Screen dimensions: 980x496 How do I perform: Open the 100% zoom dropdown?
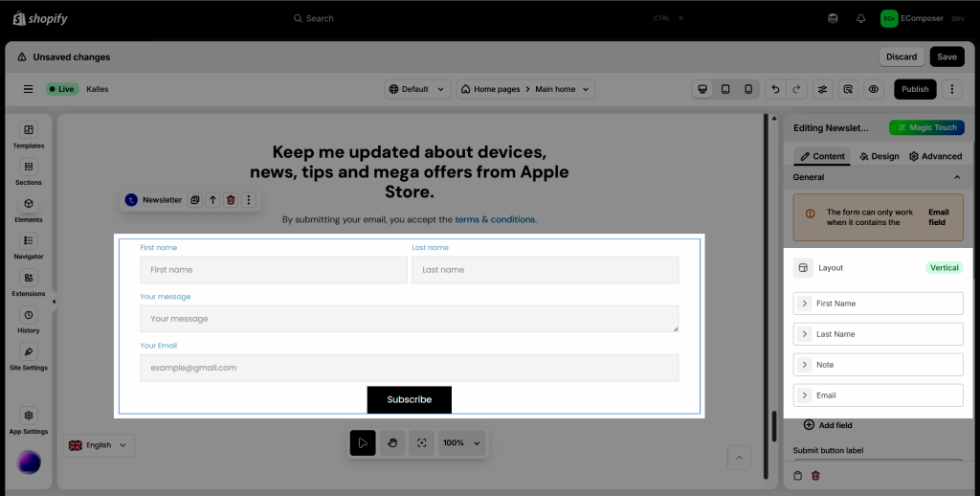click(462, 443)
